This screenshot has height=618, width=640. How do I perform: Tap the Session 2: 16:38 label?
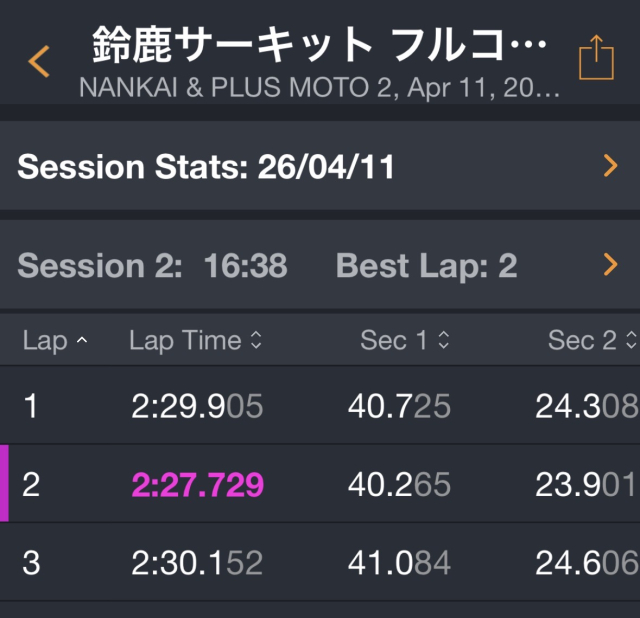tap(152, 265)
